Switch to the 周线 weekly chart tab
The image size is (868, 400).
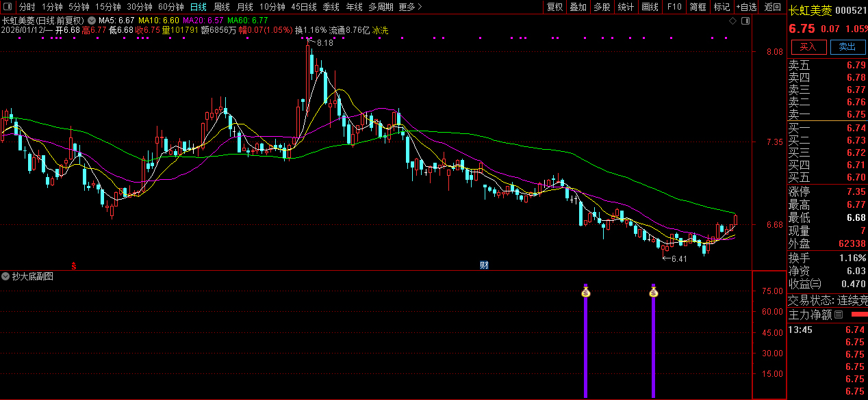[x=222, y=7]
